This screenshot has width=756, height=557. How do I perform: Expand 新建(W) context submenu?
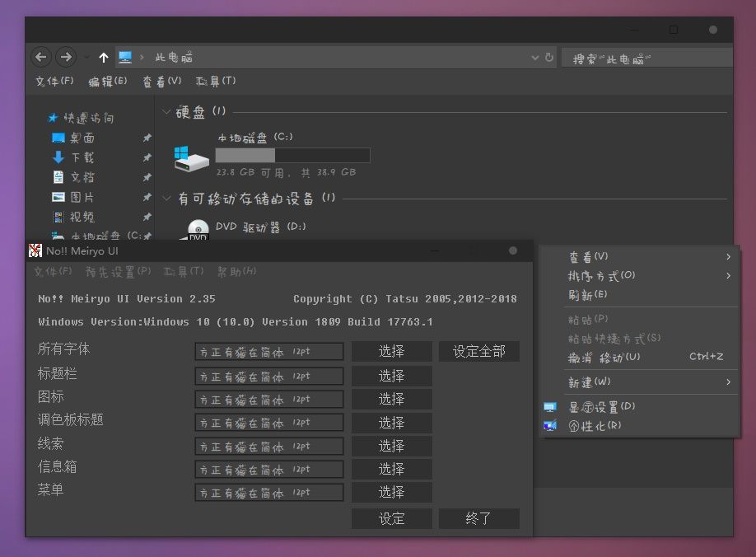[640, 382]
